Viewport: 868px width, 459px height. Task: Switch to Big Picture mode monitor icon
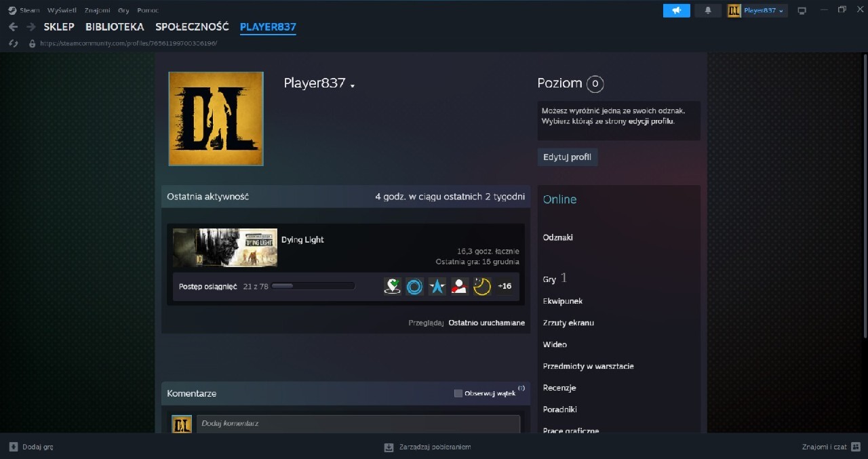(x=802, y=11)
